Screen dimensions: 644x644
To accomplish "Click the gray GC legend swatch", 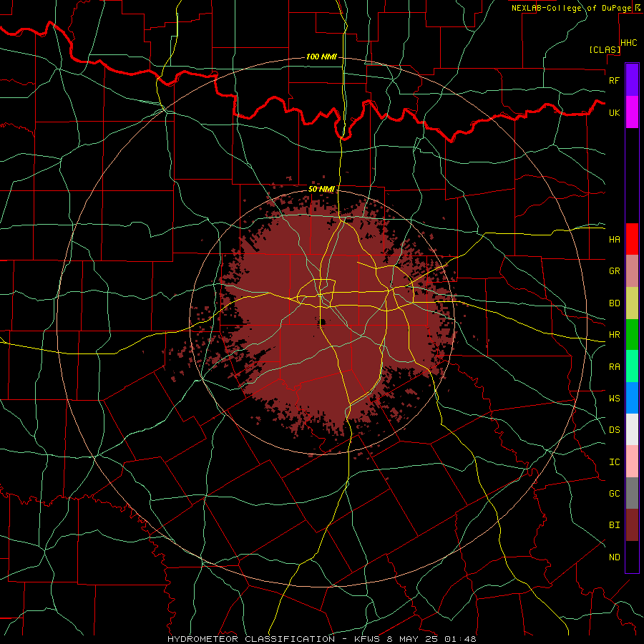I will [632, 493].
